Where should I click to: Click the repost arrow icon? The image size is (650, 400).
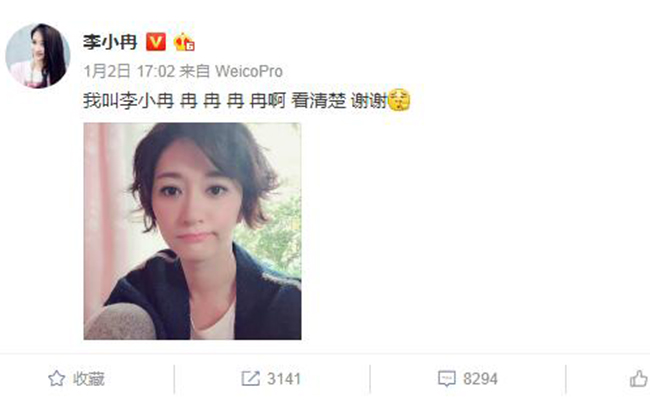point(250,378)
